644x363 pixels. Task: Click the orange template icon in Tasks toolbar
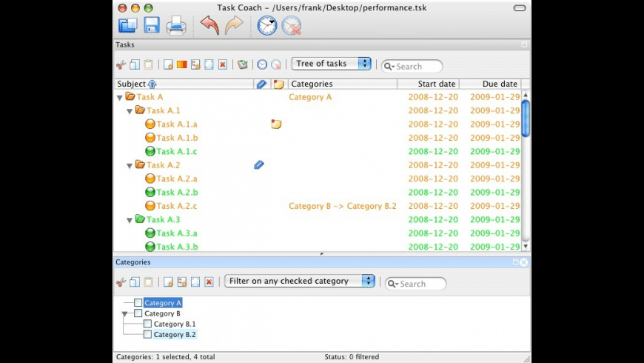tap(181, 64)
